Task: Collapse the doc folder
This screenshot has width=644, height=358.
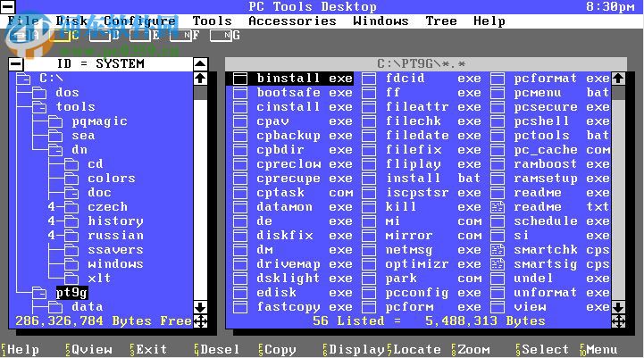Action: 71,193
